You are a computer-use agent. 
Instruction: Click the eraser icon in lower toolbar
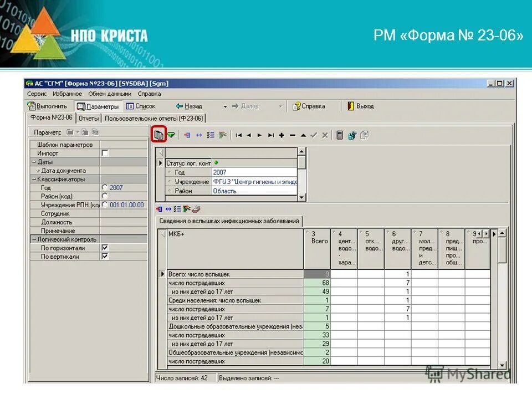pos(196,209)
